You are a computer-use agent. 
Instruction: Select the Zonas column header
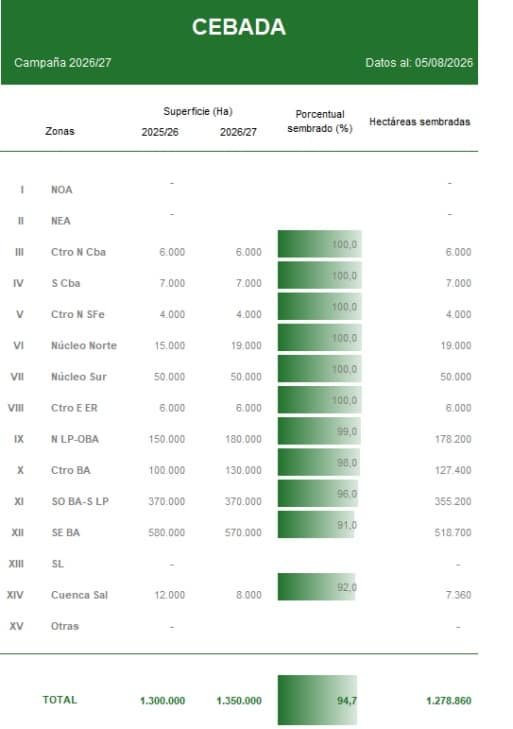click(x=60, y=131)
